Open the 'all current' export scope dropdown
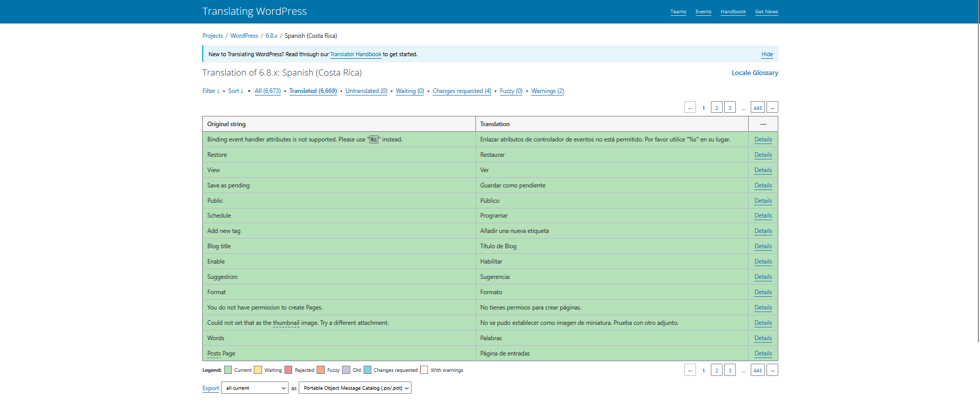 (255, 388)
